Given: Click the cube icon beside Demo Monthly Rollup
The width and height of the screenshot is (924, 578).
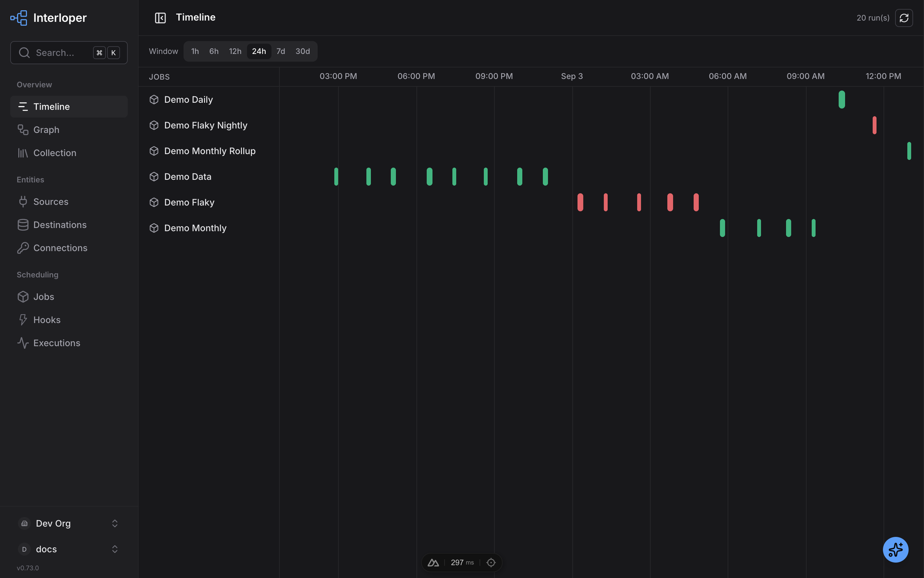Looking at the screenshot, I should [154, 151].
